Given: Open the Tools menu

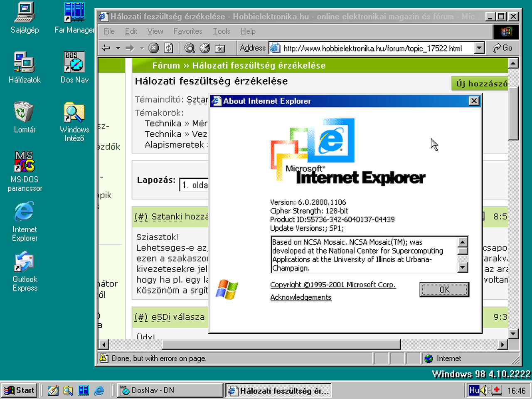Looking at the screenshot, I should 222,31.
